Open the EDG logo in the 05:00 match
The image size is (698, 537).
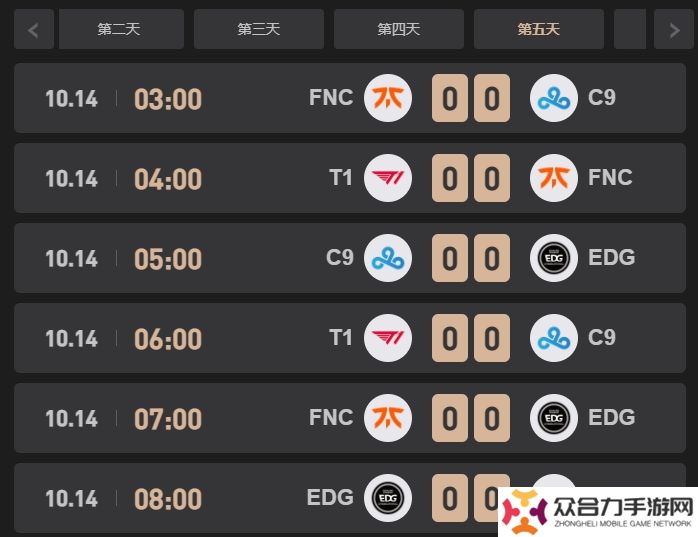(554, 258)
